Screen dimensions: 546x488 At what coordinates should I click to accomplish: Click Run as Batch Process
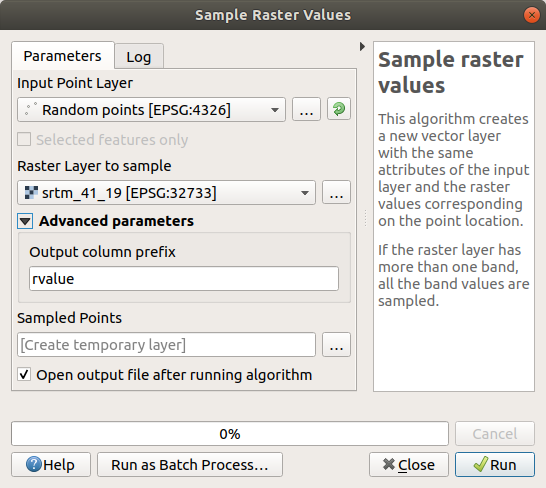[190, 465]
